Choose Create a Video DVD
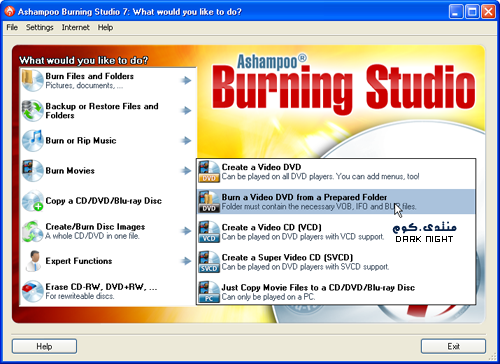The height and width of the screenshot is (364, 500). (x=336, y=172)
